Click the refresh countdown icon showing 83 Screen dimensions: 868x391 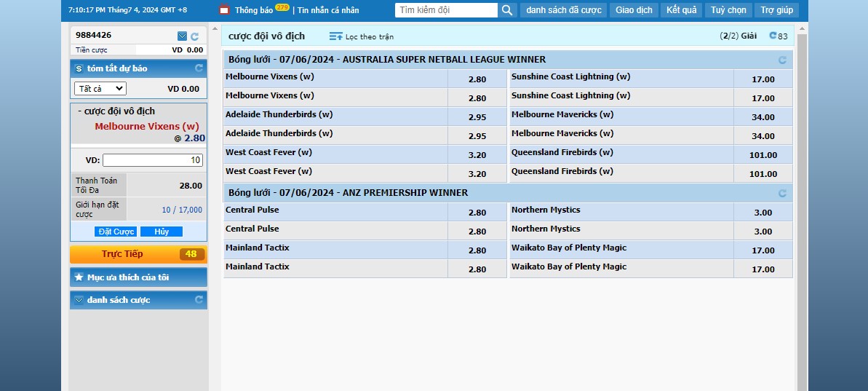773,36
